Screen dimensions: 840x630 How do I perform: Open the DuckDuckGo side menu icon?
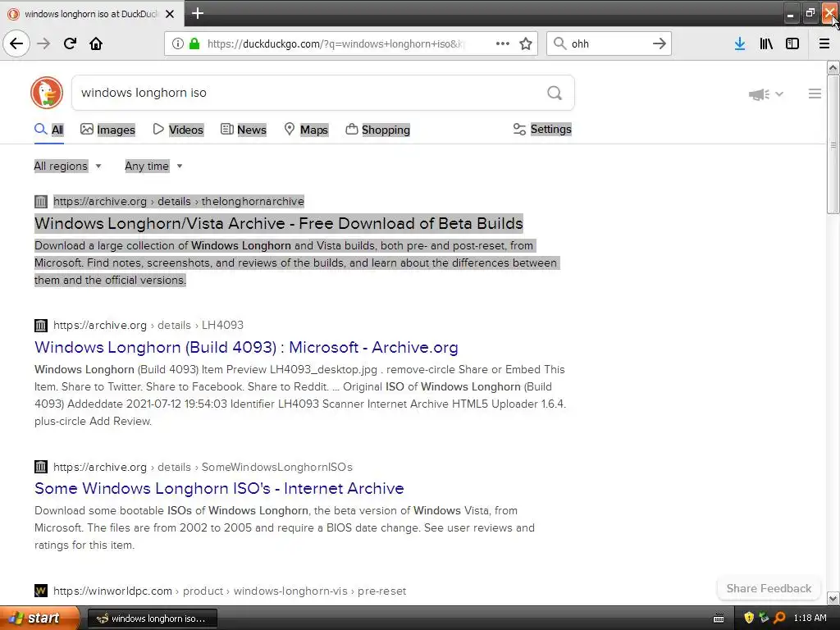815,94
